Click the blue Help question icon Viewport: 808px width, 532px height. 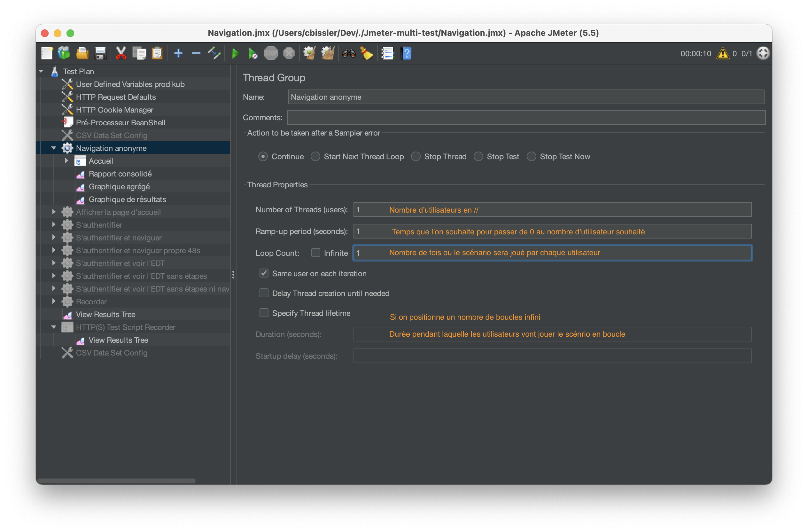tap(406, 53)
